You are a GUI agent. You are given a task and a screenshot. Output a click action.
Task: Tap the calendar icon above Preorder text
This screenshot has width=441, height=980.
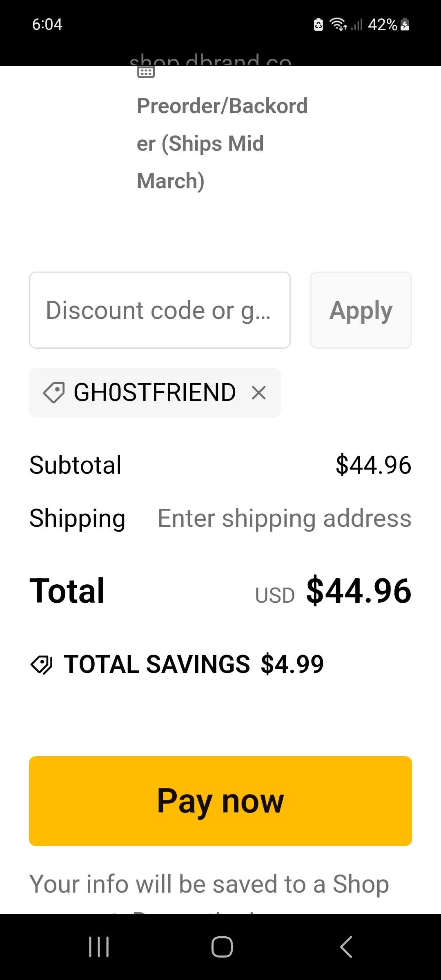click(x=146, y=72)
